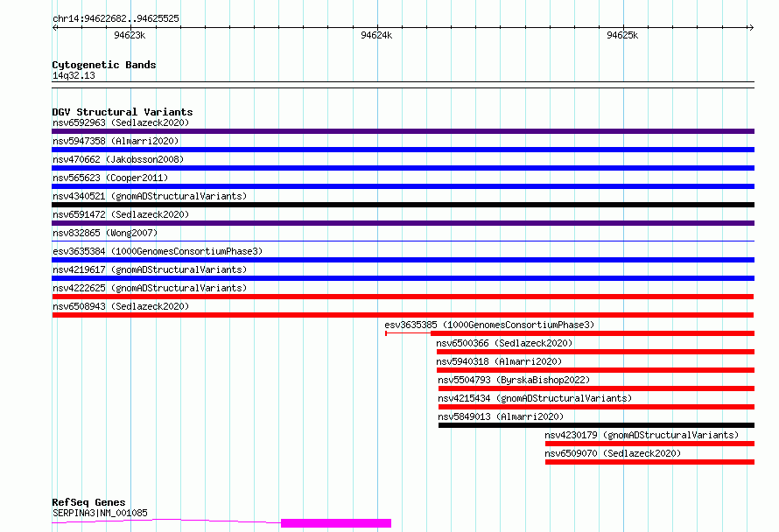Select the black bar under nsv5849013
Viewport: 779px width, 532px height.
(596, 425)
